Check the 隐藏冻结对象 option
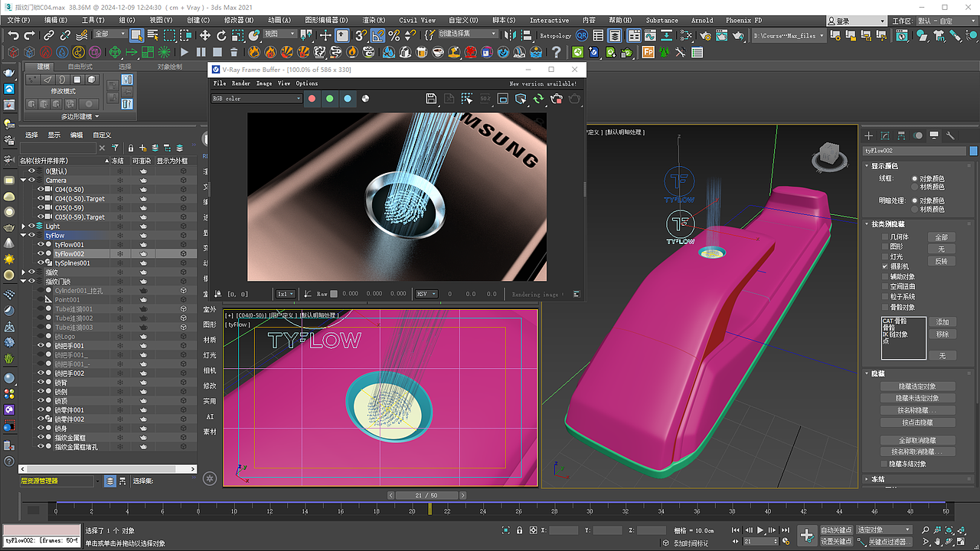The width and height of the screenshot is (980, 551). (886, 464)
